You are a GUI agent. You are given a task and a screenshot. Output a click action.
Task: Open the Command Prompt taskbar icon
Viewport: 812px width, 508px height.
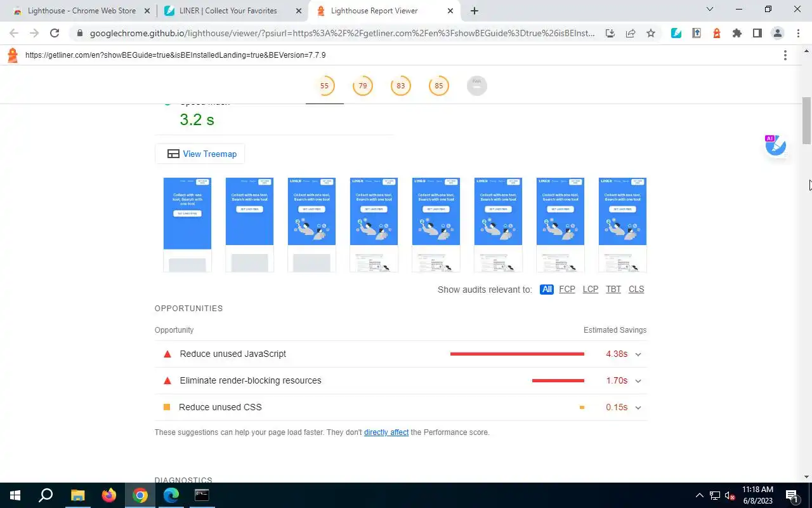202,495
